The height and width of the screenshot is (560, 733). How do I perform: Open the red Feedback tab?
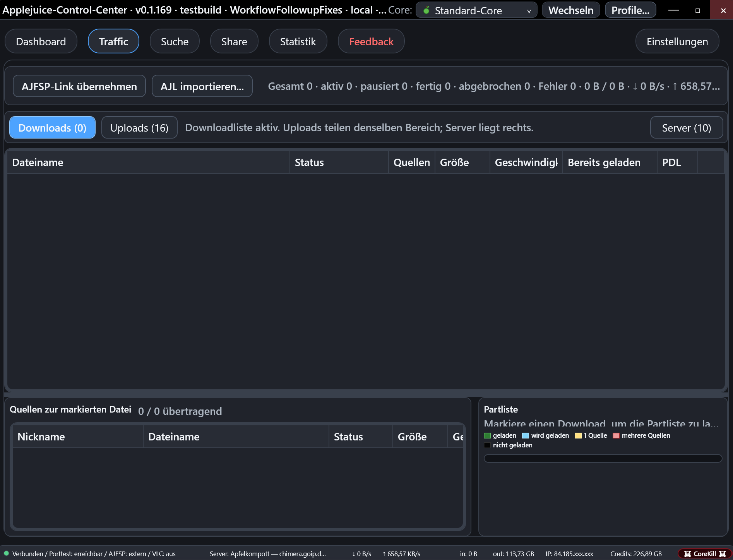[x=371, y=41]
